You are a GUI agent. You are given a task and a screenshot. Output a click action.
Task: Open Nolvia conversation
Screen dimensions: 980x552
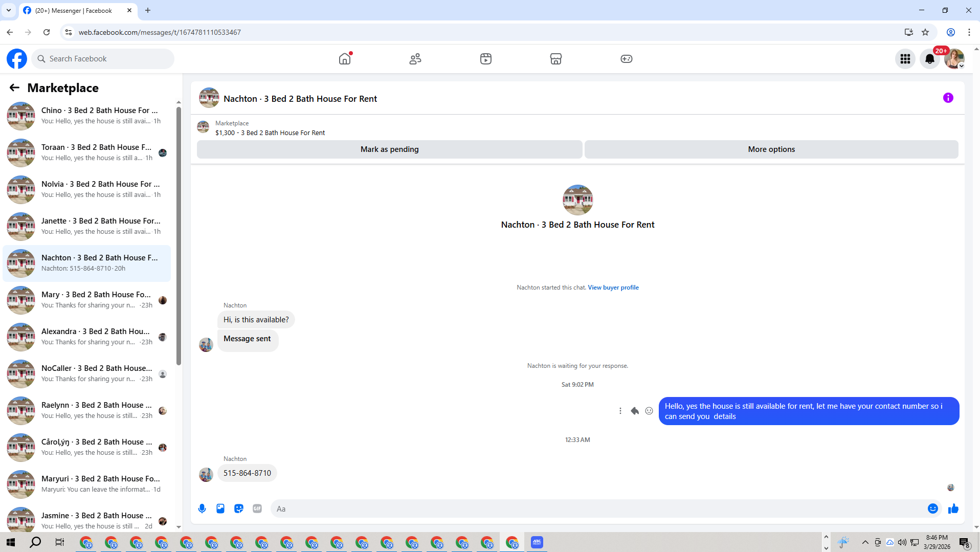coord(87,189)
